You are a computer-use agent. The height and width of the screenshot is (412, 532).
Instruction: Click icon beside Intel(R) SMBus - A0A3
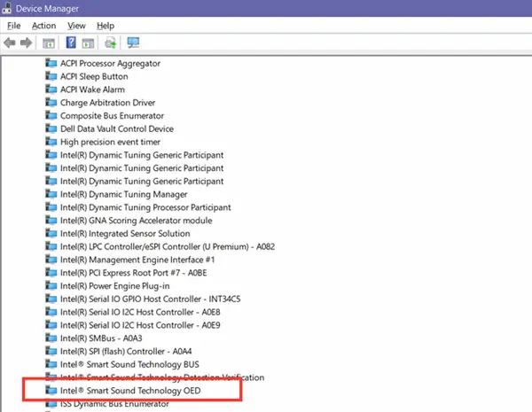pos(51,338)
